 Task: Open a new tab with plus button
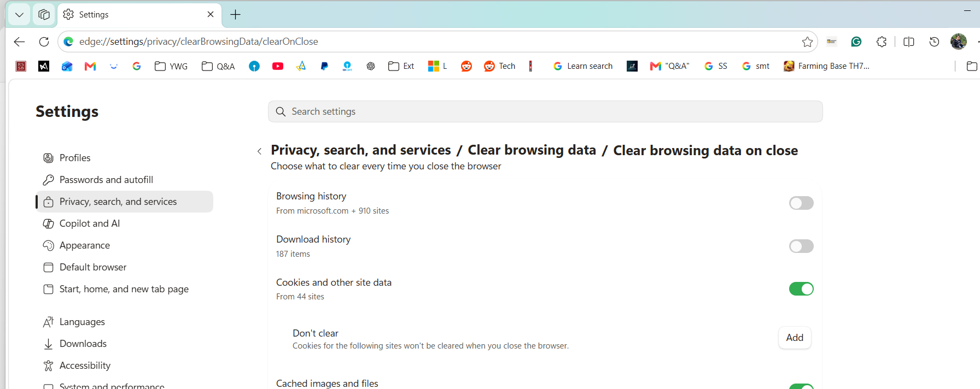point(236,15)
